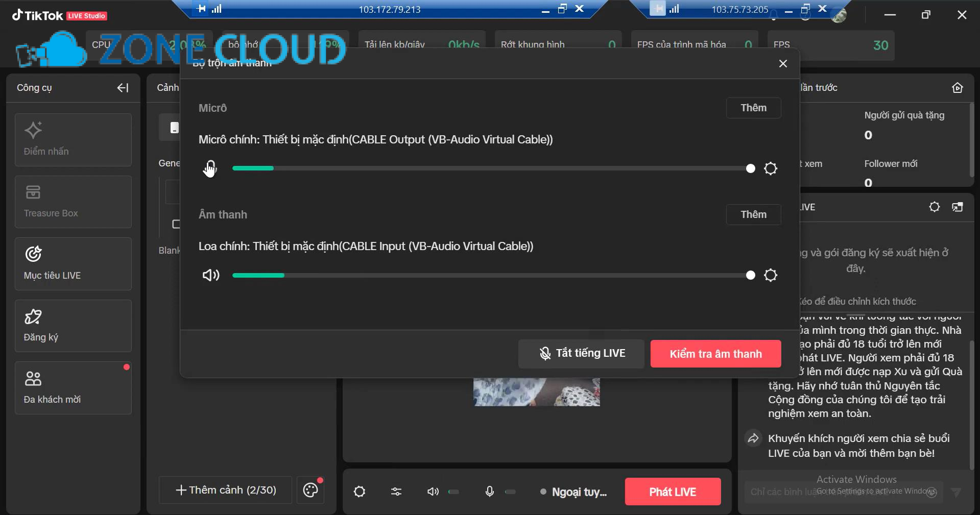Collapse the Công cụ panel

[x=123, y=87]
